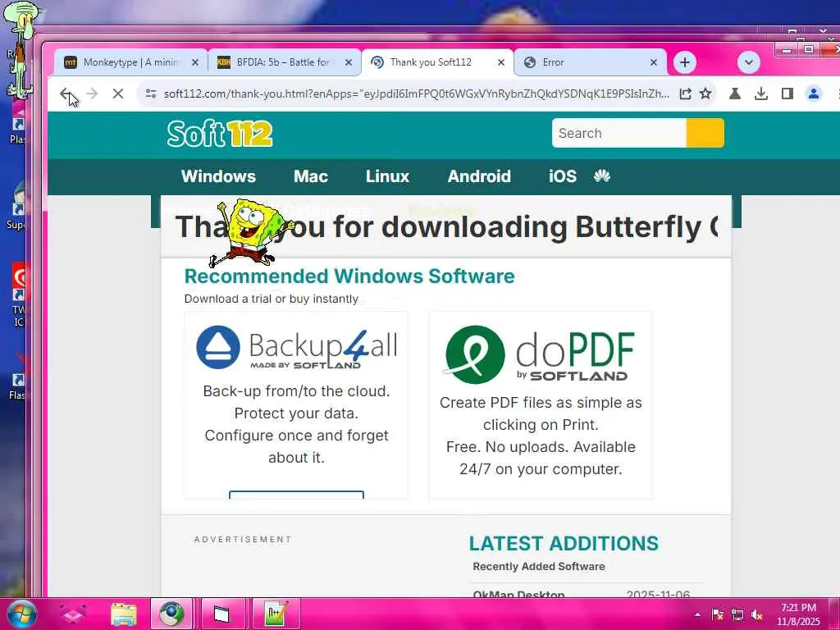Click the Backup4all card button outline
This screenshot has width=840, height=630.
tap(296, 495)
